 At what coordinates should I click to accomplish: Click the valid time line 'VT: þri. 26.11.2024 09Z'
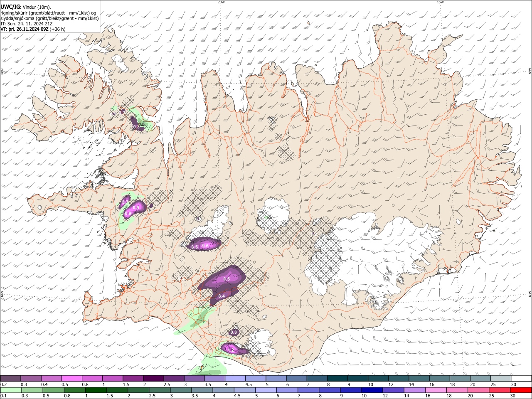25,29
